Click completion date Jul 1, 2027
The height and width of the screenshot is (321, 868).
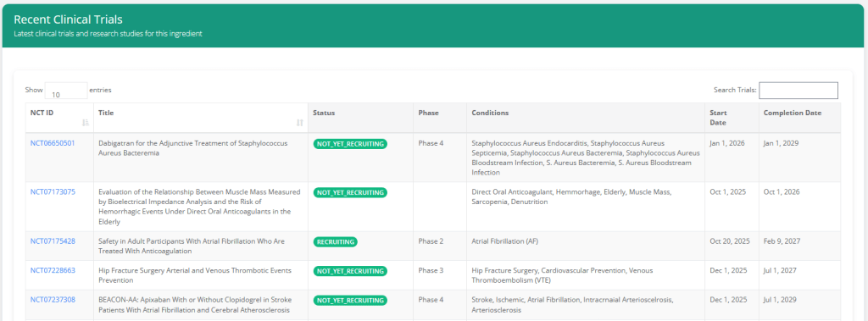pyautogui.click(x=780, y=271)
